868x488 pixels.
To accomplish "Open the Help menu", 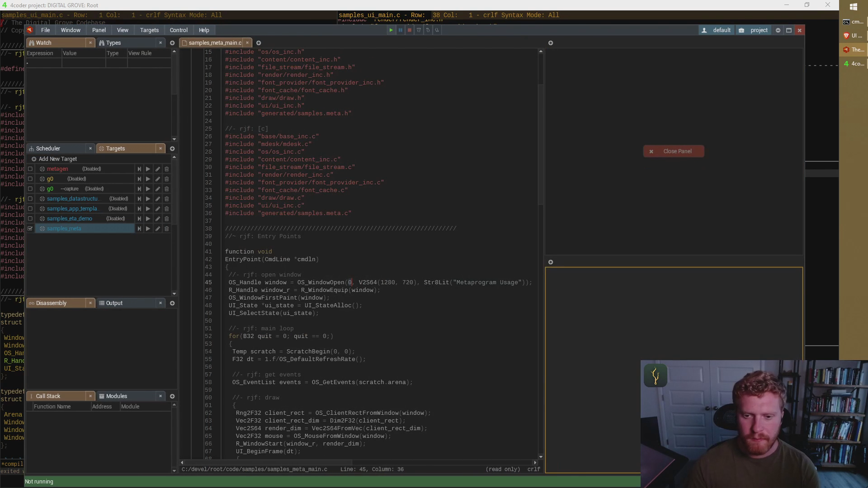I will pos(204,30).
